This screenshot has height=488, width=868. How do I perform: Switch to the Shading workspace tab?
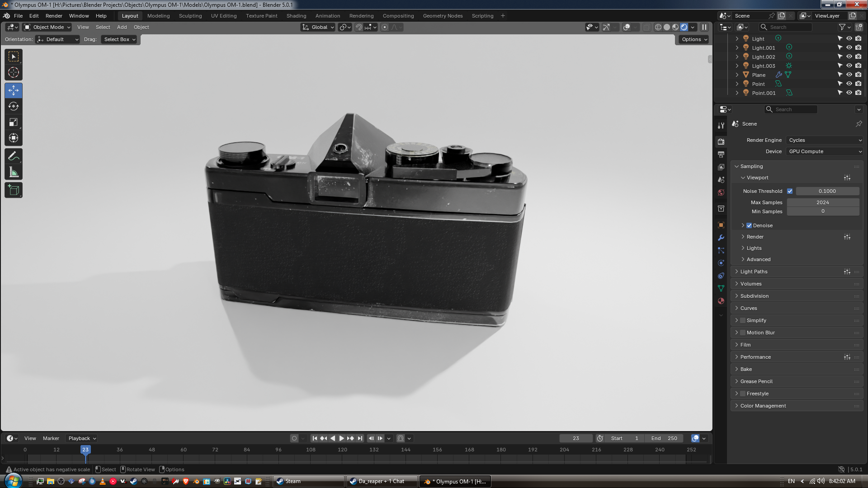pos(296,16)
